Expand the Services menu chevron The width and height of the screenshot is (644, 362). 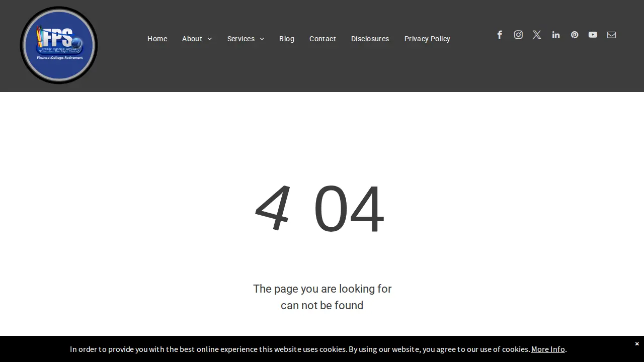pos(262,39)
